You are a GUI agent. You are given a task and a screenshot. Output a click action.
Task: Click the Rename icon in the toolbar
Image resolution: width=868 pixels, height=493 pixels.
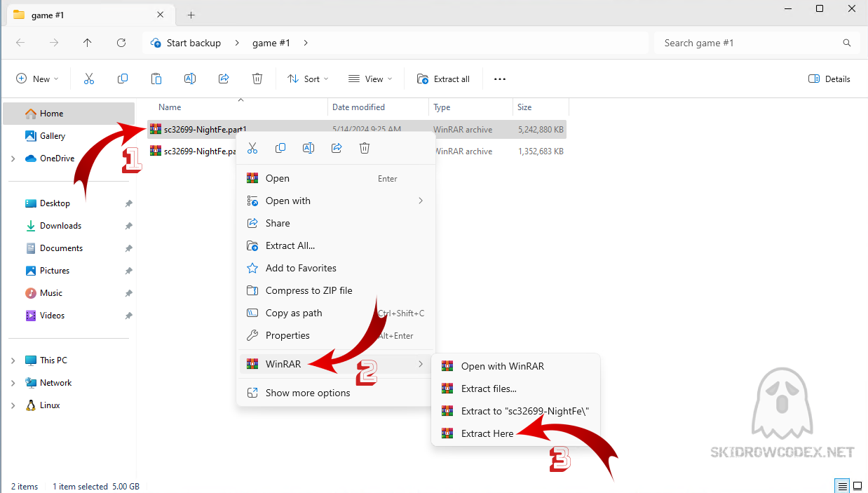pyautogui.click(x=190, y=79)
